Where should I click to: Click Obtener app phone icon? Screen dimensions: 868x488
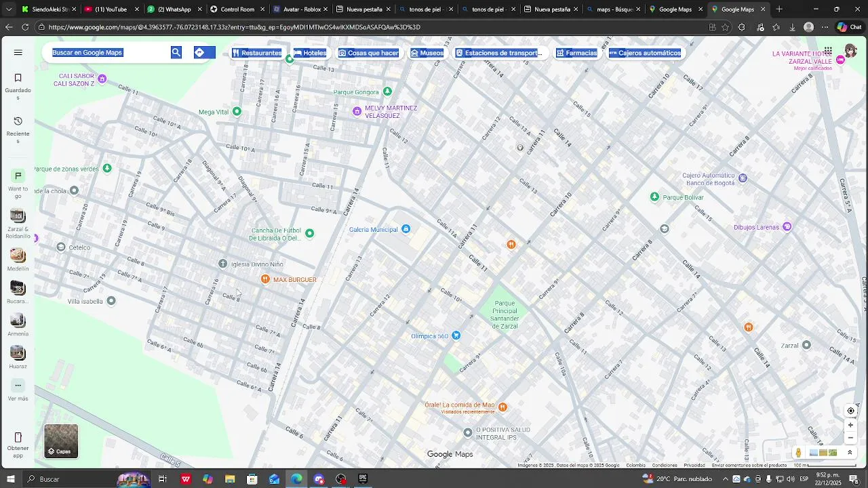pyautogui.click(x=18, y=437)
